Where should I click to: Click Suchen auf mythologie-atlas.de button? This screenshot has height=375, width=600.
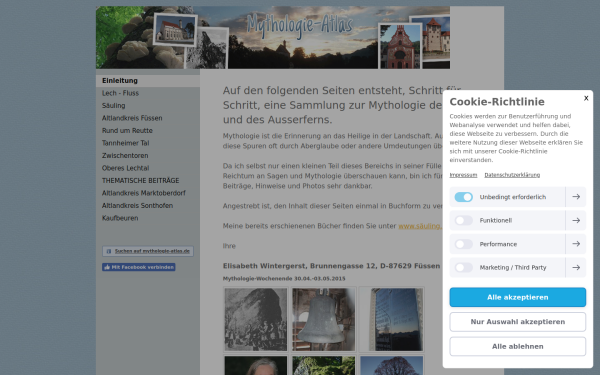click(148, 251)
